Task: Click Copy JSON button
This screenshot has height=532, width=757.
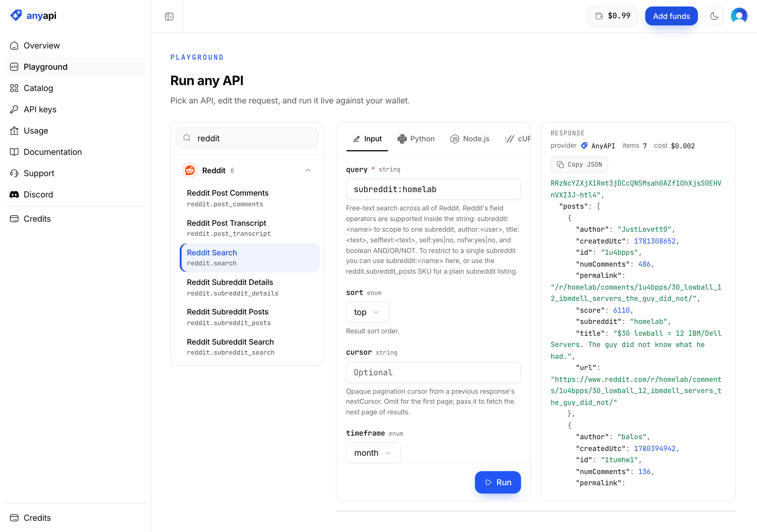Action: [x=579, y=165]
